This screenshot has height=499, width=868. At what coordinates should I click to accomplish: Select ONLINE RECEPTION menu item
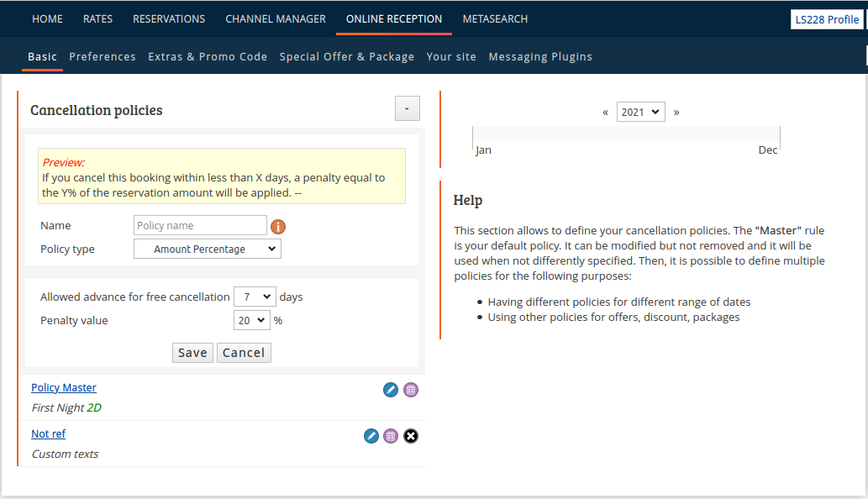[x=394, y=18]
